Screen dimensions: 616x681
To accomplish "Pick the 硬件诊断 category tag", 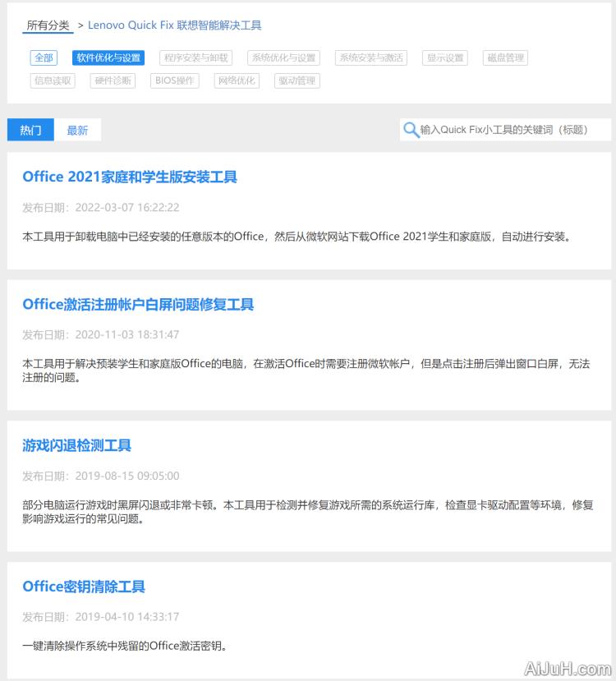I will 113,81.
